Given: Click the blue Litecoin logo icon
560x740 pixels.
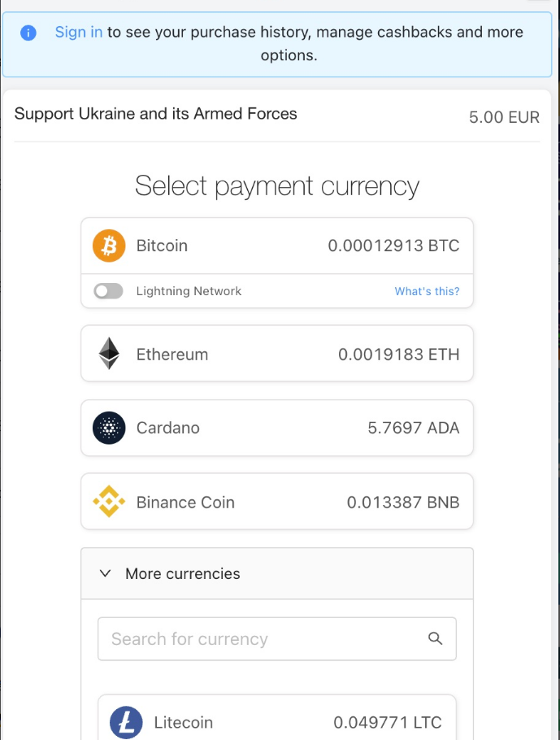Looking at the screenshot, I should coord(126,723).
